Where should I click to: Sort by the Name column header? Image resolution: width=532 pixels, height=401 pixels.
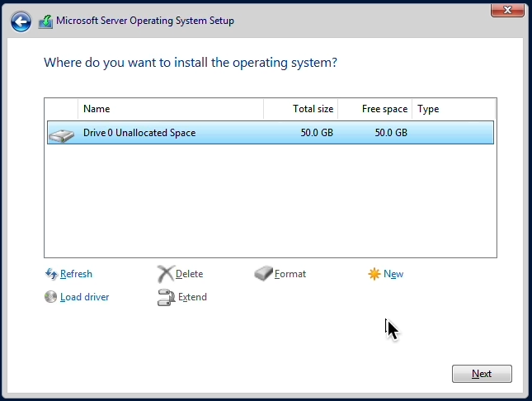171,109
